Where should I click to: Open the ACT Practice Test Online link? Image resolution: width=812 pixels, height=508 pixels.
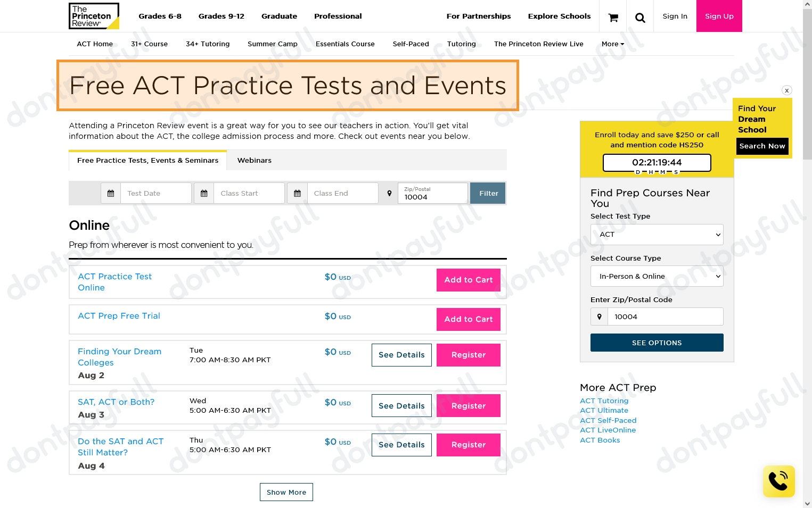[x=114, y=282]
